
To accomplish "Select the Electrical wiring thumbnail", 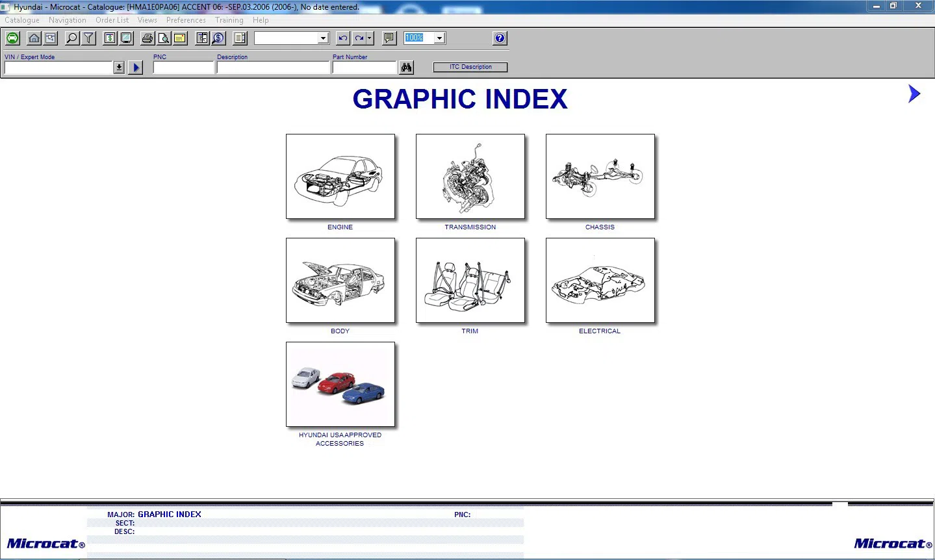I will tap(600, 281).
